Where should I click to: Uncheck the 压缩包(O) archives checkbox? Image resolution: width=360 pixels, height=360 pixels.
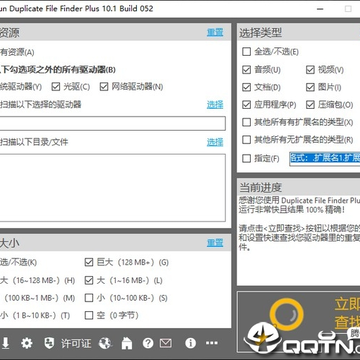pyautogui.click(x=310, y=105)
